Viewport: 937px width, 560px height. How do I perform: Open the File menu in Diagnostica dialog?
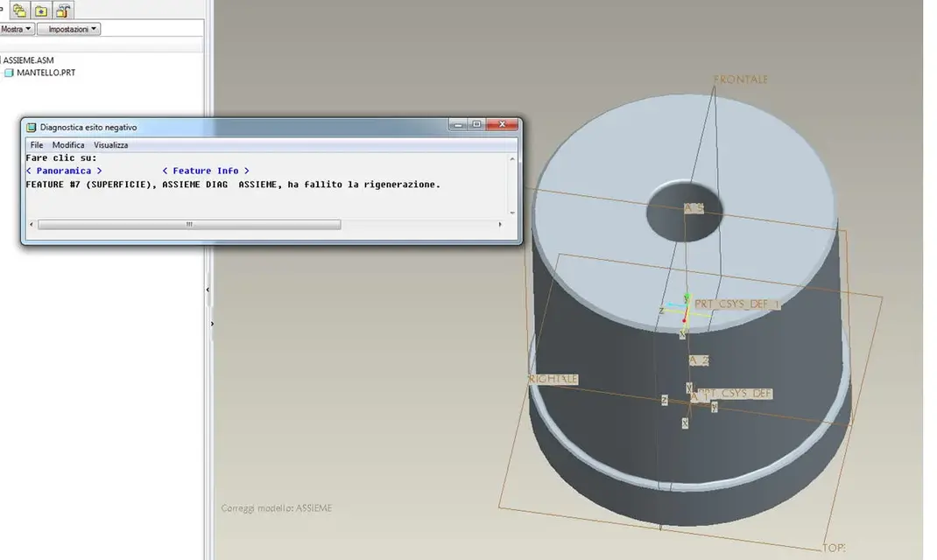click(37, 145)
